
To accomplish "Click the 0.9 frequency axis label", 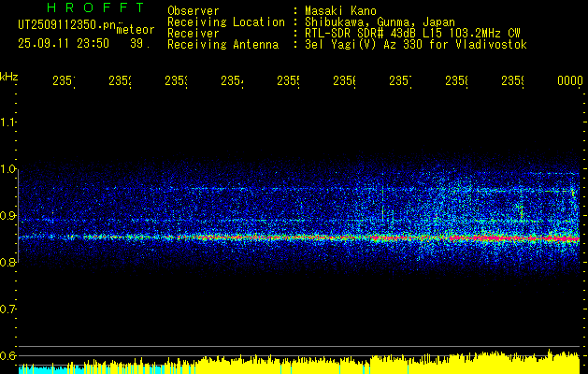I will pos(7,216).
